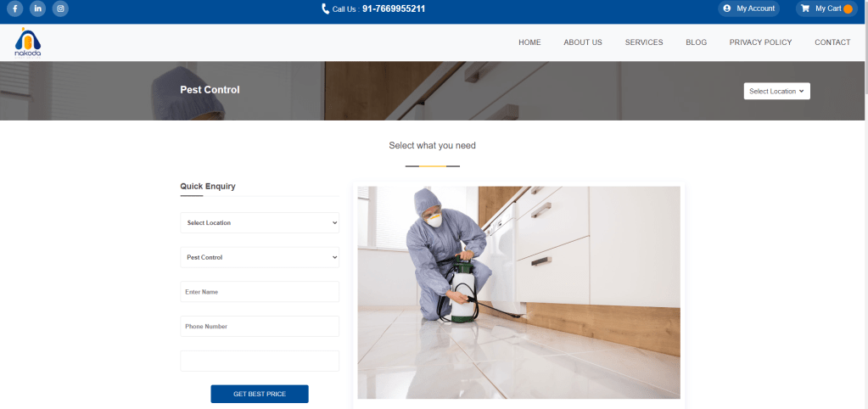Click the pest control worker image

click(x=518, y=292)
